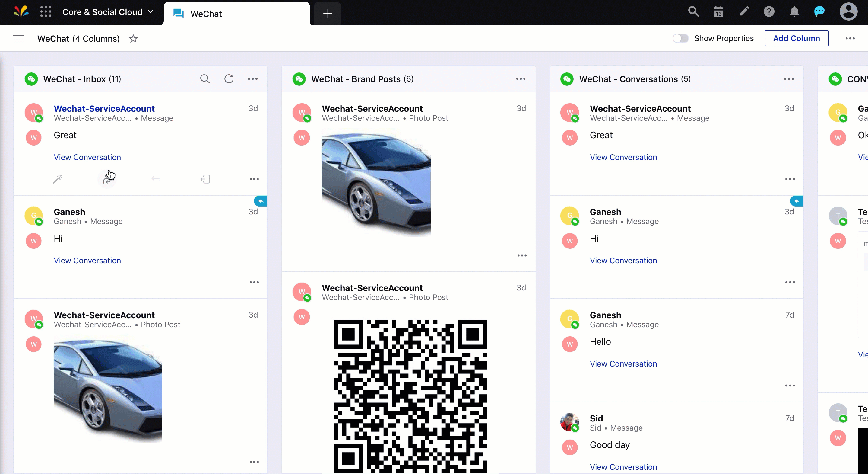
Task: Click the 'Hello' message from Ganesh
Action: 600,342
